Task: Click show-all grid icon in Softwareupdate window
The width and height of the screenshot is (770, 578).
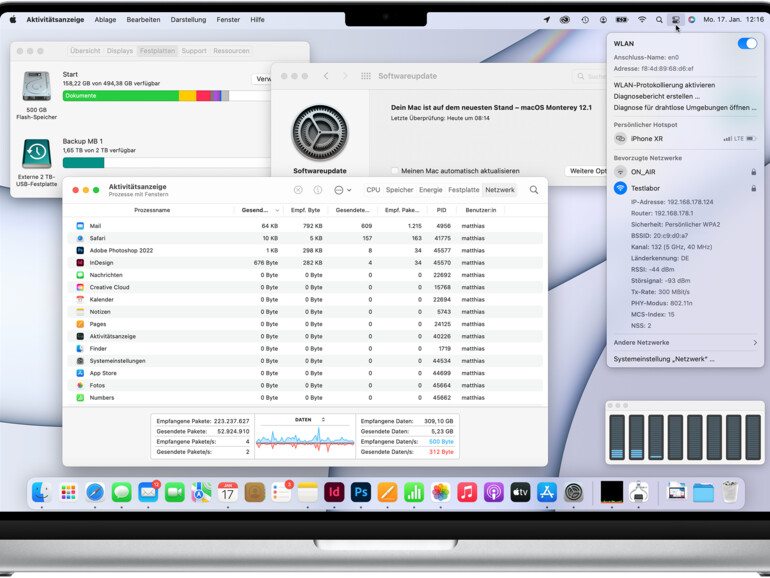Action: point(366,76)
